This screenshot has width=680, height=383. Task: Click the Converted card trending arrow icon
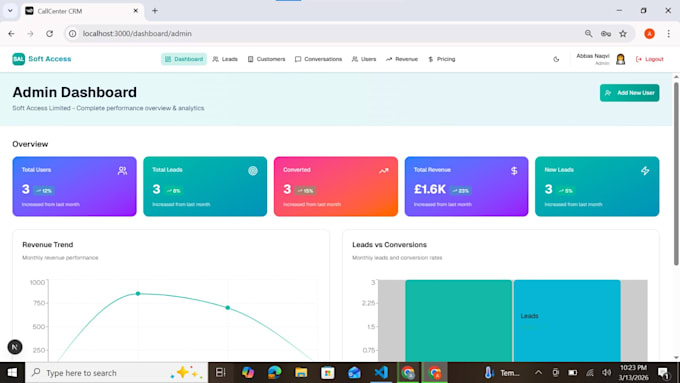383,170
